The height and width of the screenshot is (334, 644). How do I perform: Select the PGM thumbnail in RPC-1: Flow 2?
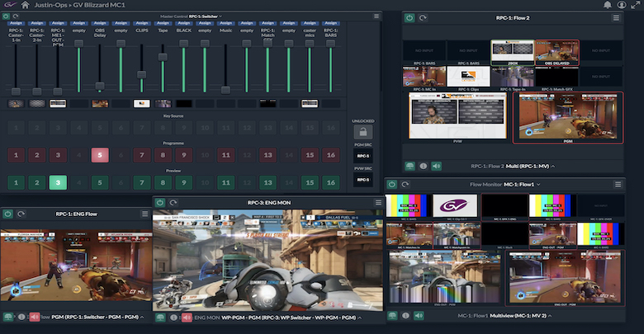click(568, 117)
